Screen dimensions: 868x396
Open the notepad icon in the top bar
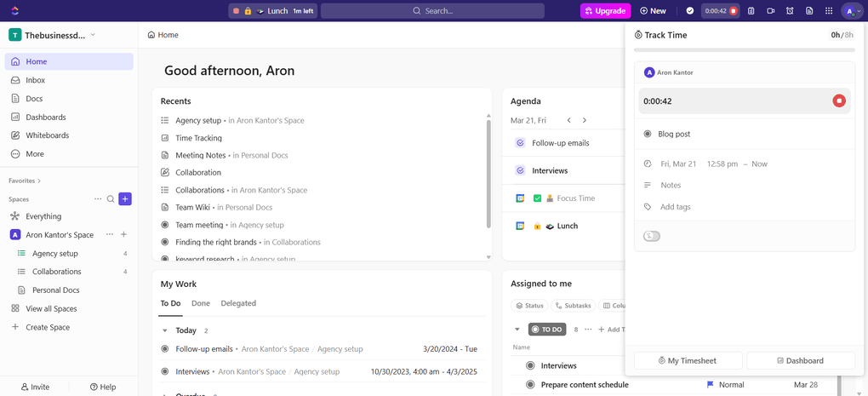click(x=751, y=10)
